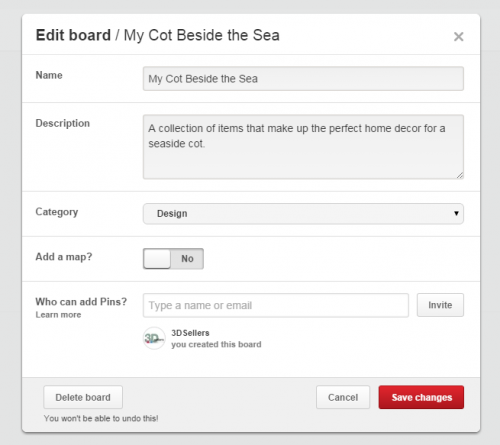The image size is (500, 445).
Task: Toggle the Add a map switch knob
Action: point(157,259)
